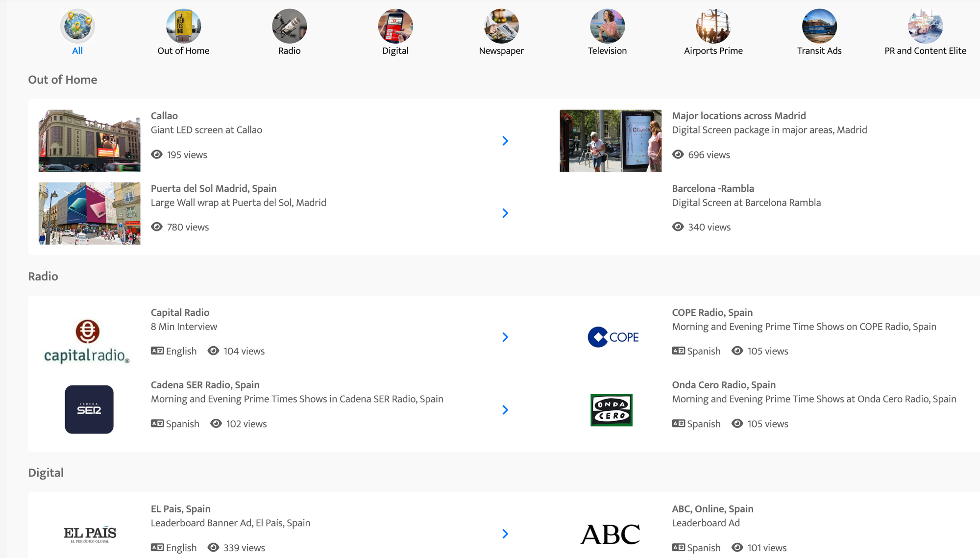Image resolution: width=980 pixels, height=558 pixels.
Task: Open the Newspaper category icon
Action: (501, 26)
